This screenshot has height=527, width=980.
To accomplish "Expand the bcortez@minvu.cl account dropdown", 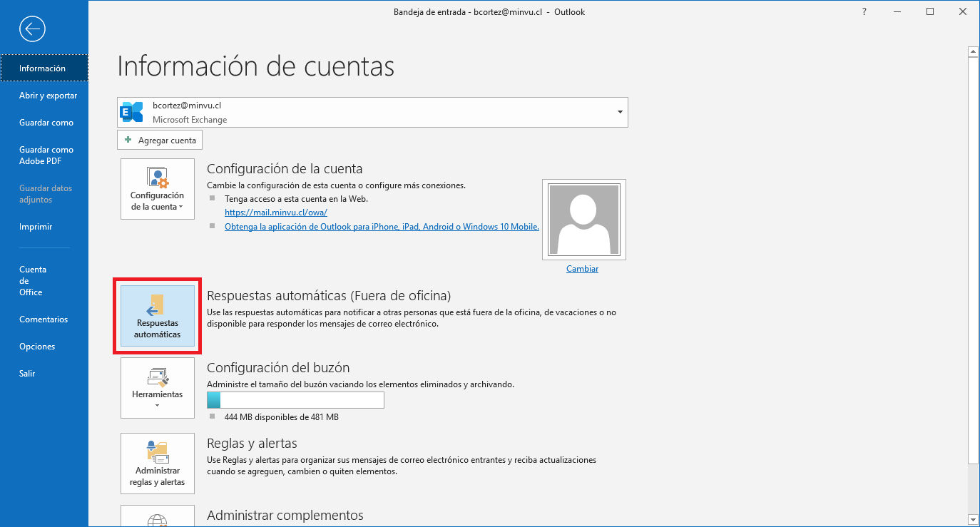I will pyautogui.click(x=620, y=112).
